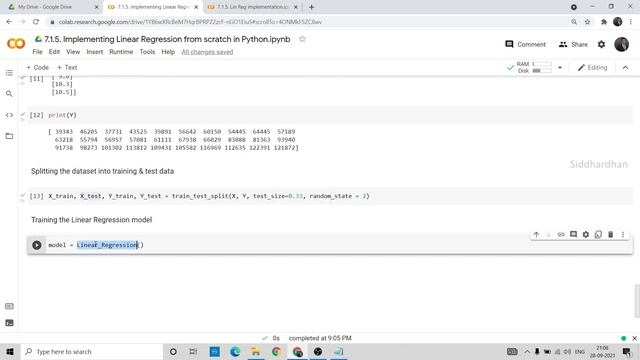Screen dimensions: 640x360
Task: Open the Tools menu
Action: [x=147, y=52]
